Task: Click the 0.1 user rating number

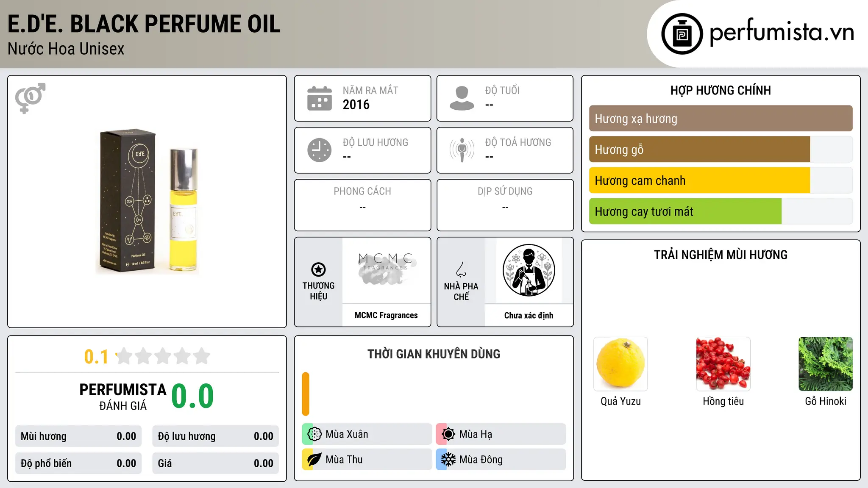Action: (96, 357)
